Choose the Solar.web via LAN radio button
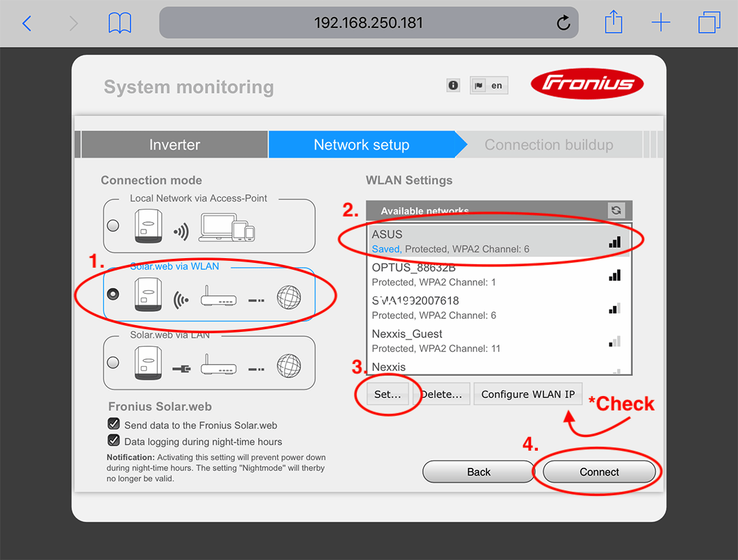 click(113, 363)
